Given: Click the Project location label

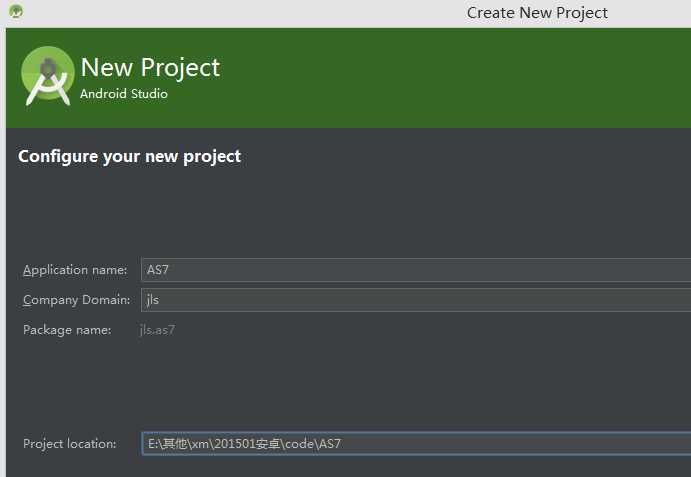Looking at the screenshot, I should click(70, 443).
